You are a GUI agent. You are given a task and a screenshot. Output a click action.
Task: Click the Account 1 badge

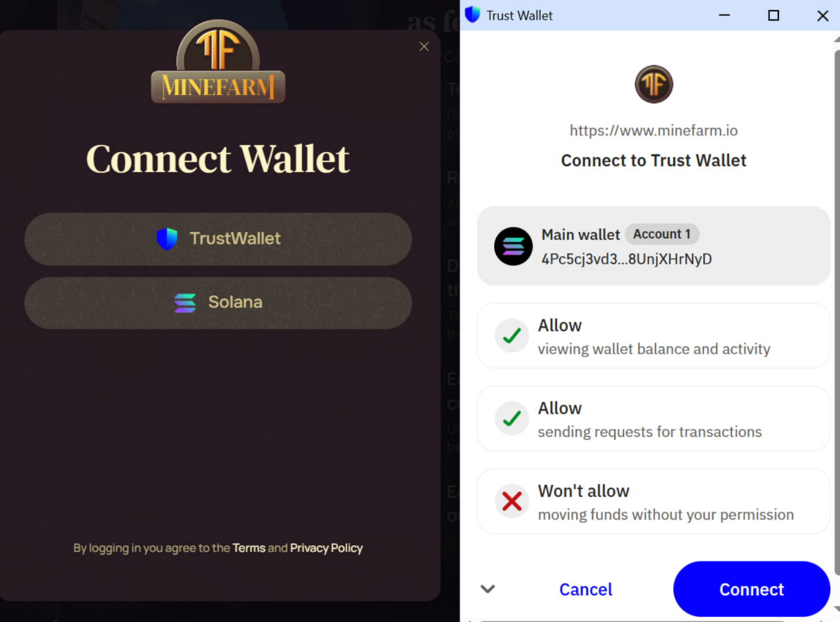(662, 234)
